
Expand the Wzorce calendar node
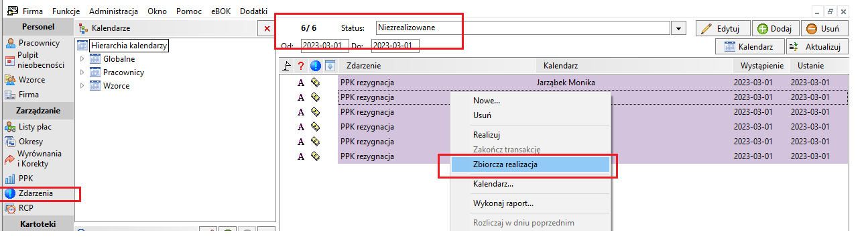coord(82,86)
